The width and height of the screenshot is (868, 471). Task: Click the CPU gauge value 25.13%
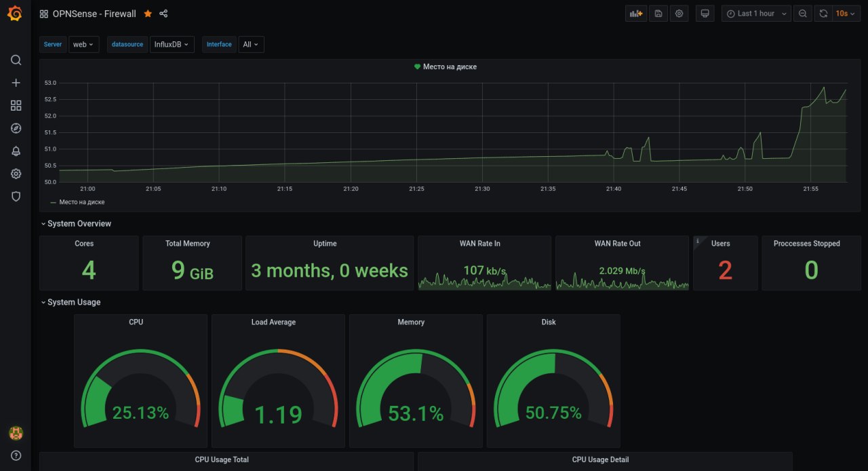[140, 413]
